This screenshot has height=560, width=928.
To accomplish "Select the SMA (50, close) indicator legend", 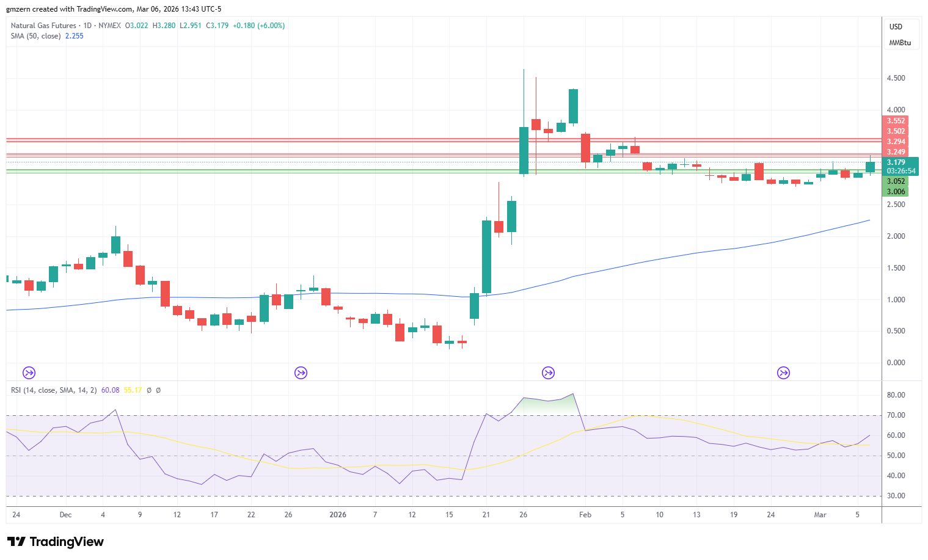I will [x=35, y=36].
